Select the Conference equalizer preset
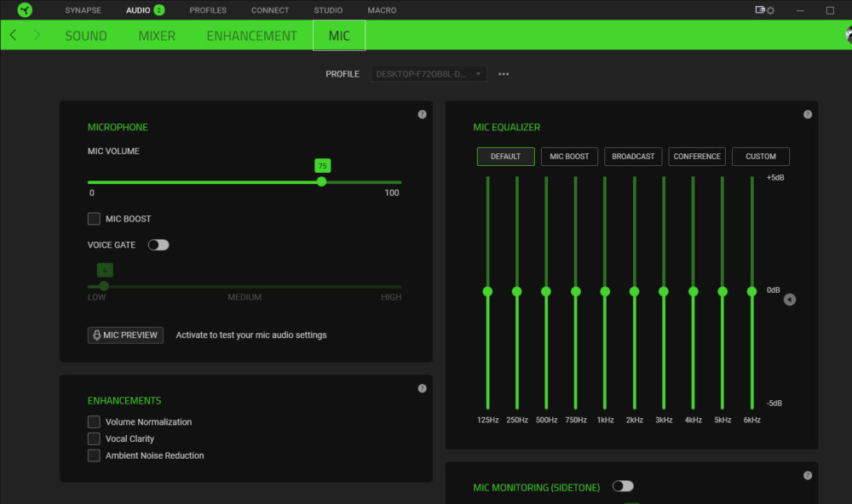 (697, 157)
